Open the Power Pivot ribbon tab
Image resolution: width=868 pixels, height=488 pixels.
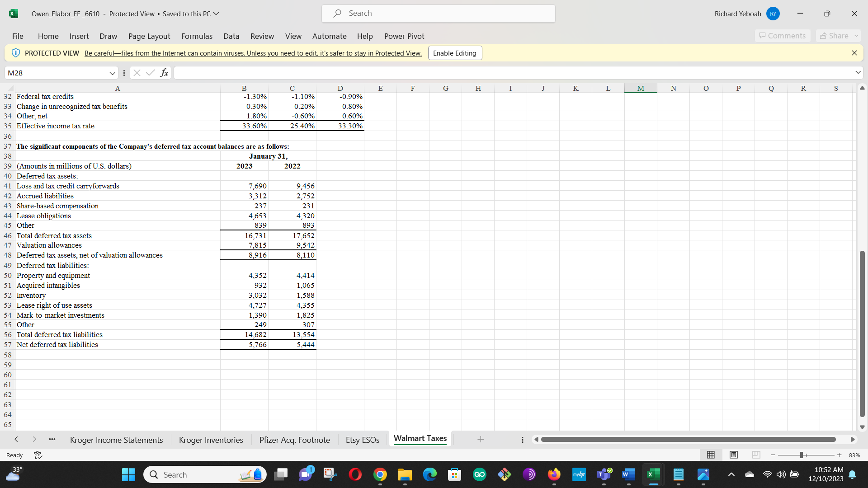[404, 36]
